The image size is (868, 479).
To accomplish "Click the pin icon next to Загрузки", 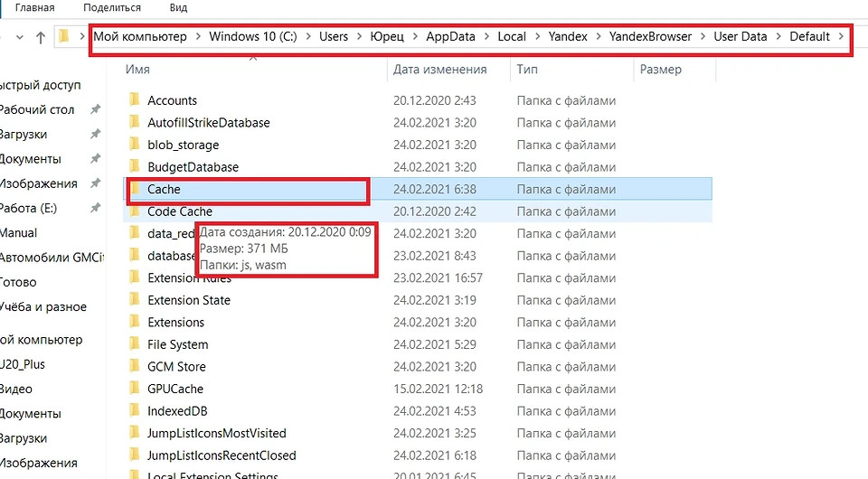I will click(x=95, y=134).
